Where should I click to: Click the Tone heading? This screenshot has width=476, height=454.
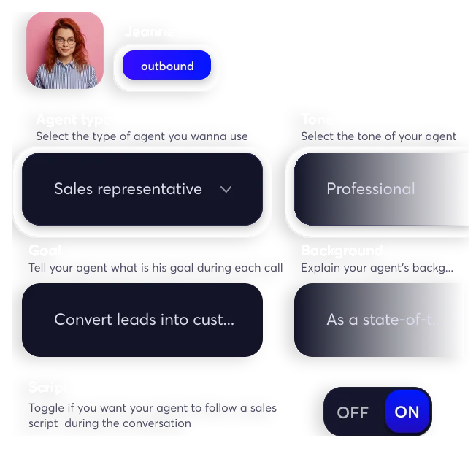[317, 119]
